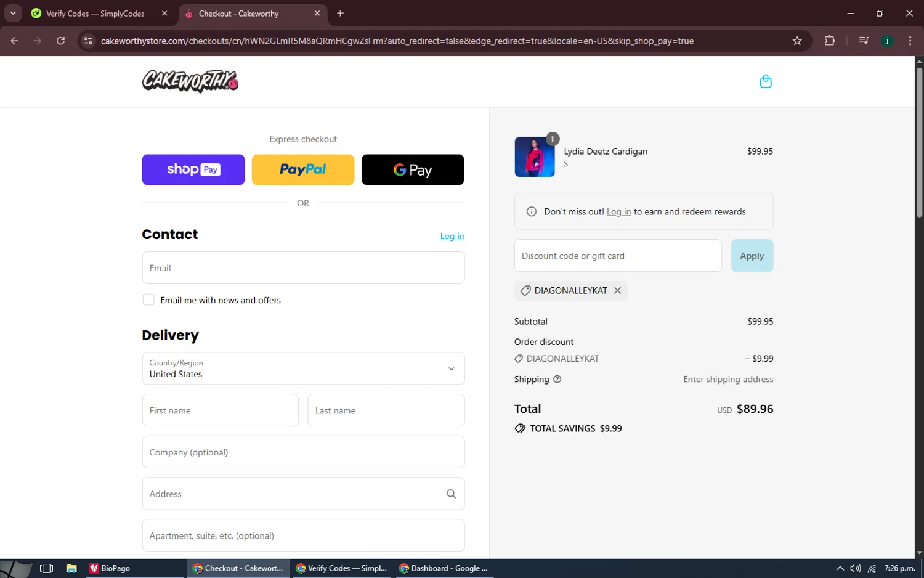Click the browser address bar URL
Screen dimensions: 924x578
pos(397,41)
